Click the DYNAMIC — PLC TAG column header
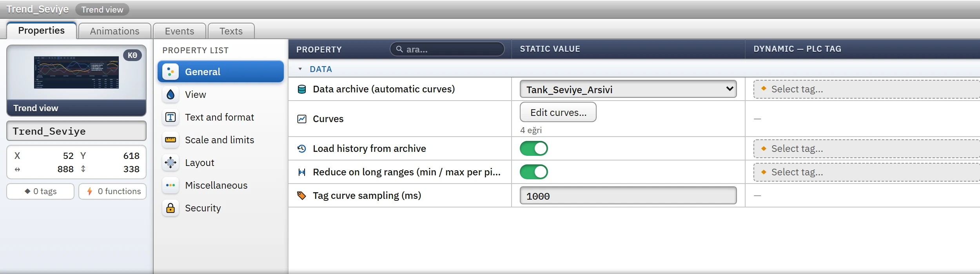This screenshot has width=980, height=274. click(797, 49)
